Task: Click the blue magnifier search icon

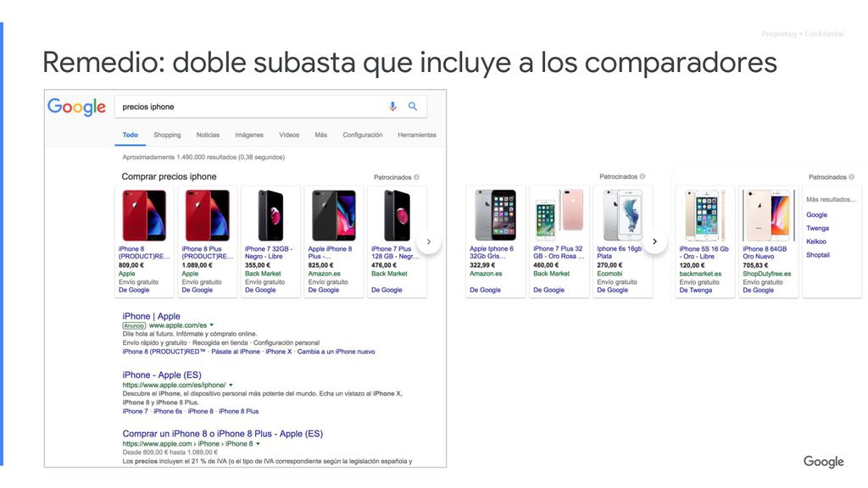Action: coord(413,106)
